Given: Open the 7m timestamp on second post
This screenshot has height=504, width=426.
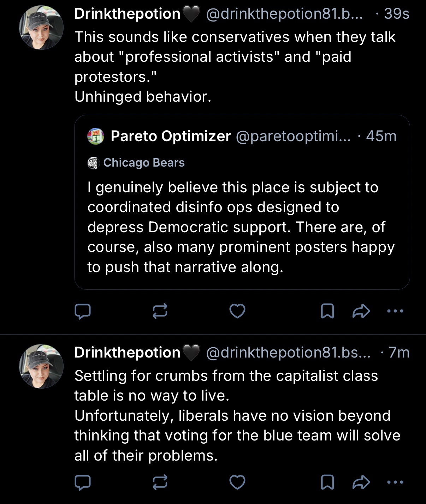Looking at the screenshot, I should (399, 353).
